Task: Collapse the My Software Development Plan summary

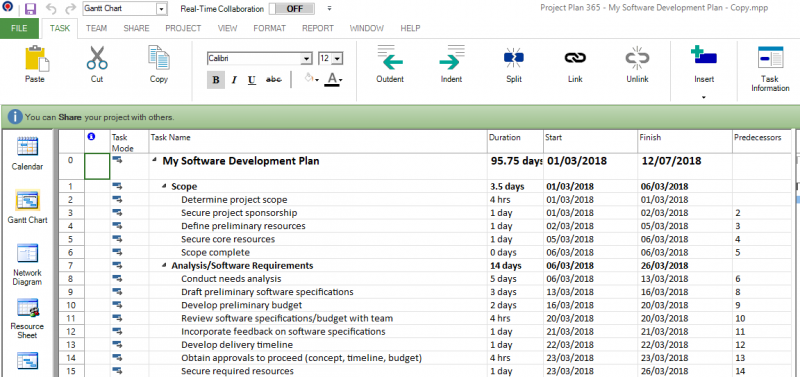Action: point(155,161)
